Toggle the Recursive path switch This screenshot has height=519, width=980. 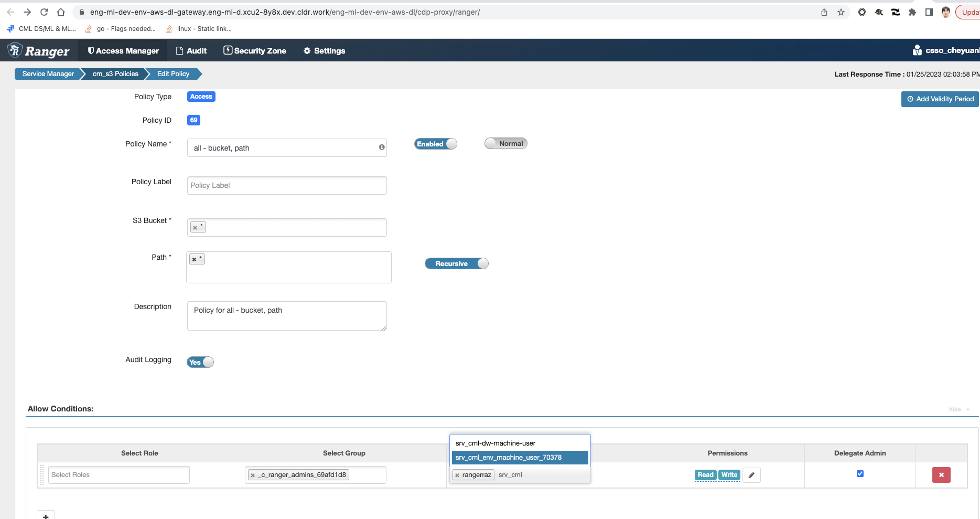(x=456, y=263)
